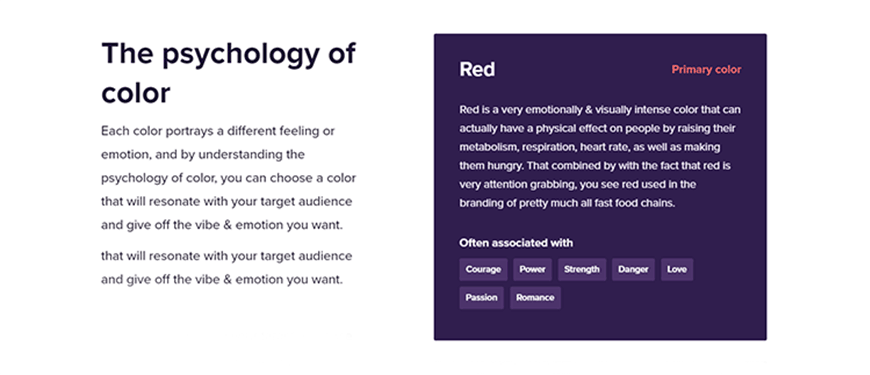Click the Courage tag

point(483,270)
